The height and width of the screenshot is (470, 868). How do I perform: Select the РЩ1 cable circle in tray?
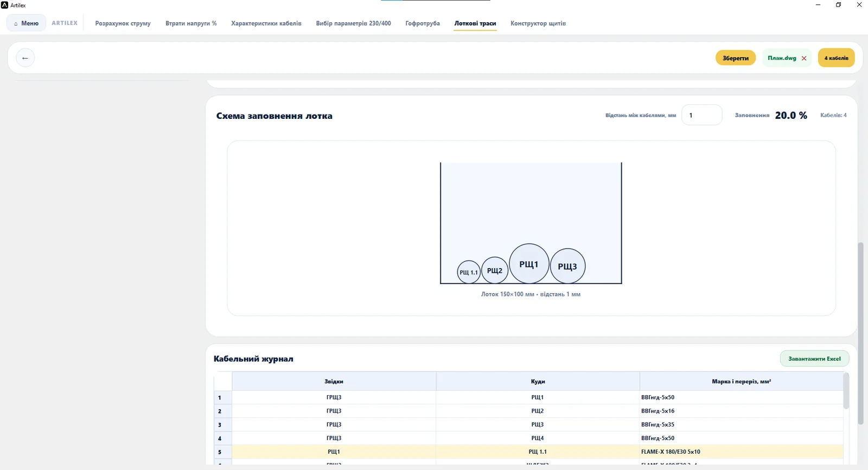pos(529,264)
